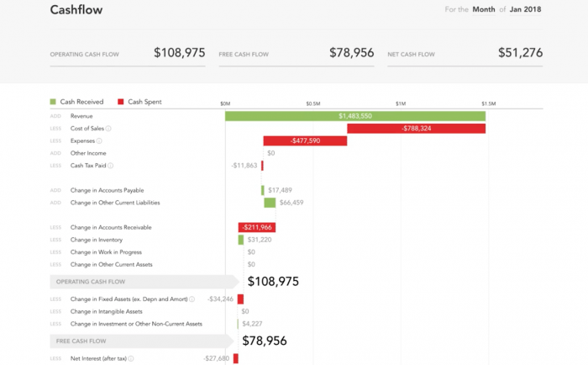Open the Month period selector

tap(483, 9)
